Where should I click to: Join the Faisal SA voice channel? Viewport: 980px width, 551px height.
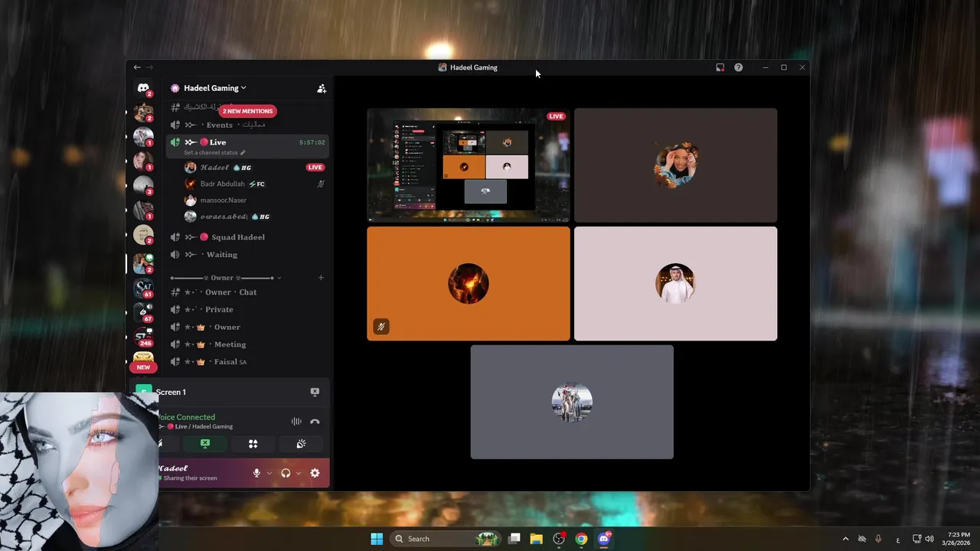coord(248,362)
